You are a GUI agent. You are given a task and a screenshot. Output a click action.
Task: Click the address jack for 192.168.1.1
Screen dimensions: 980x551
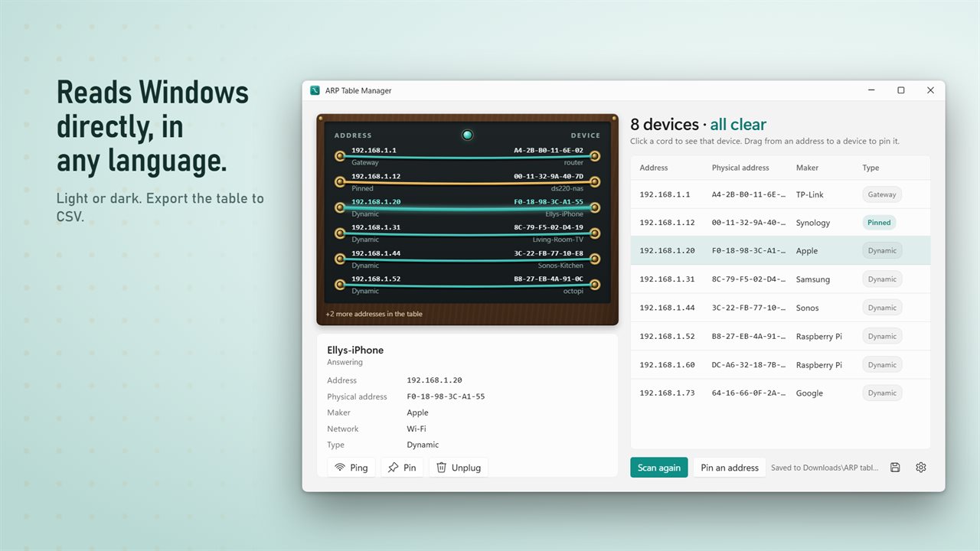click(x=340, y=156)
